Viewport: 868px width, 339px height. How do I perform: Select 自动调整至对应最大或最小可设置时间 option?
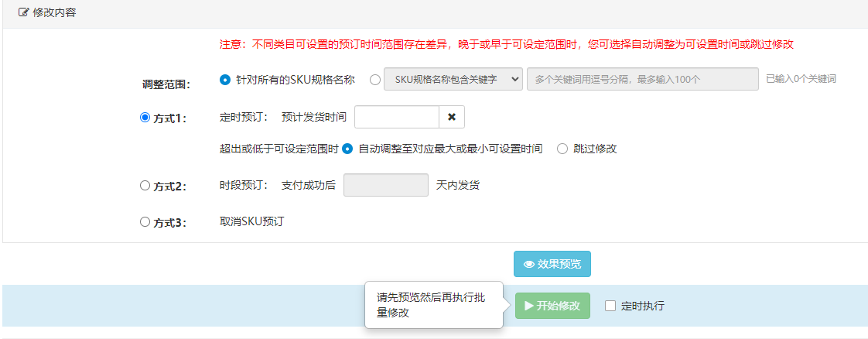tap(347, 149)
